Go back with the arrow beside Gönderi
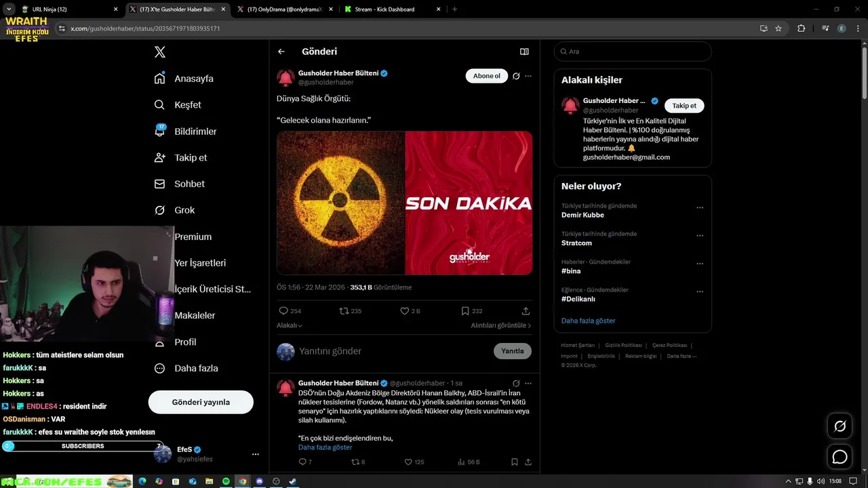868x488 pixels. point(281,52)
